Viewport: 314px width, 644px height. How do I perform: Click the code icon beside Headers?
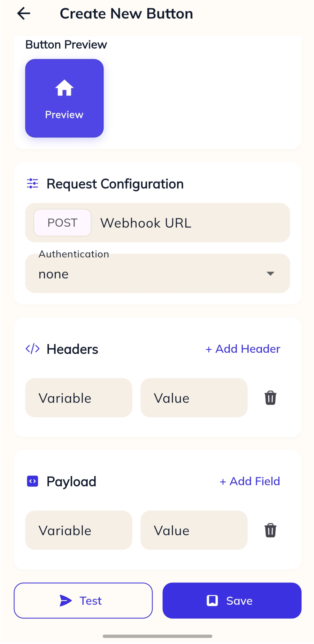(32, 348)
